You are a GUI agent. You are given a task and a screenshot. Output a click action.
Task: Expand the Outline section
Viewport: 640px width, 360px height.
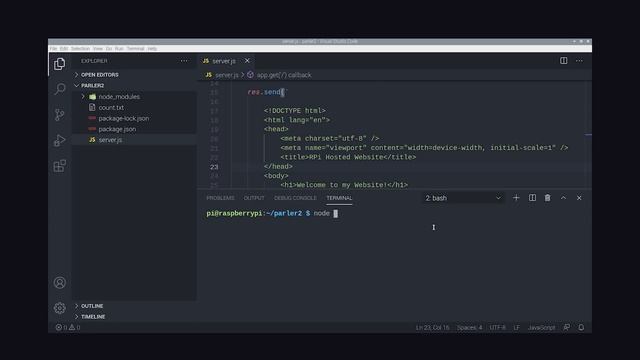point(92,306)
